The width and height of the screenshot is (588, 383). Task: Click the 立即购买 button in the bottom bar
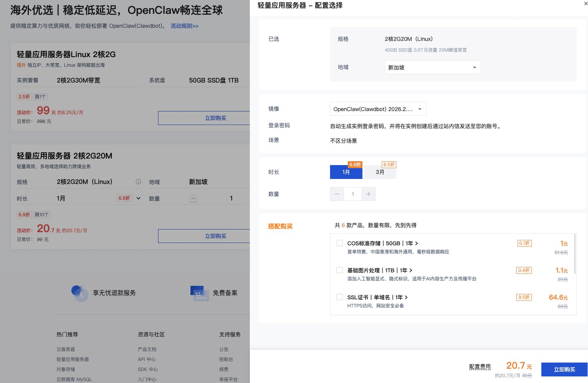coord(564,370)
